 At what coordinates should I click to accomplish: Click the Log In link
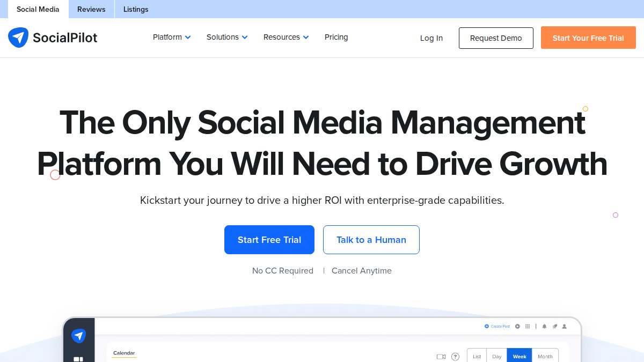[431, 38]
